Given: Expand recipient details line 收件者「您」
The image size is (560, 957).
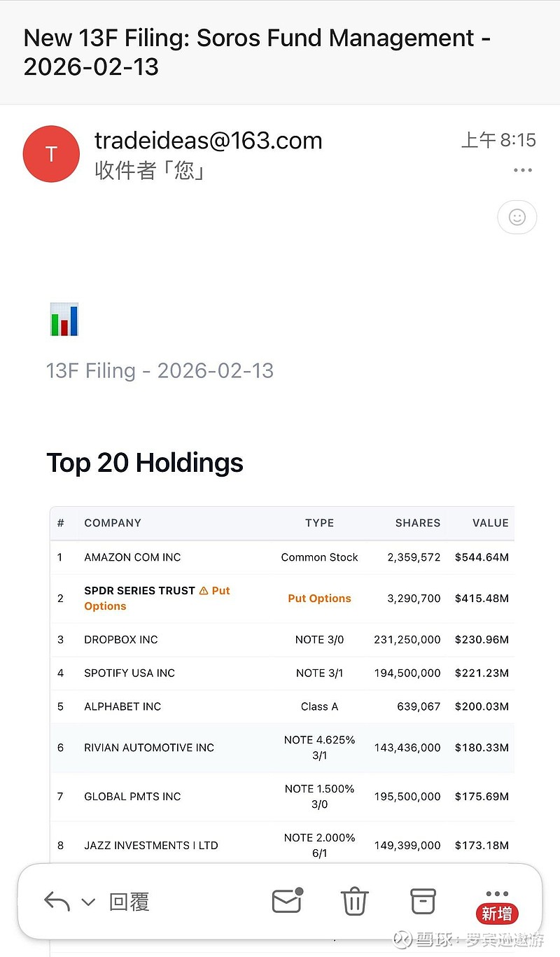Looking at the screenshot, I should point(150,170).
